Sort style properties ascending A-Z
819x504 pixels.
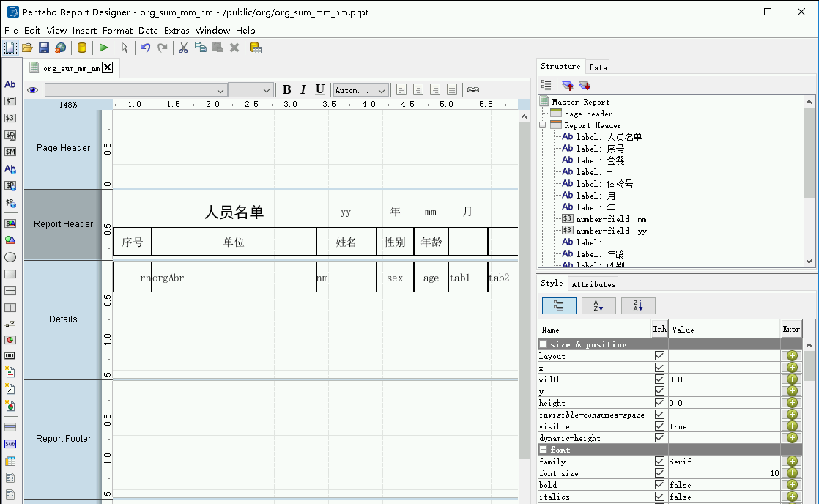pyautogui.click(x=598, y=305)
